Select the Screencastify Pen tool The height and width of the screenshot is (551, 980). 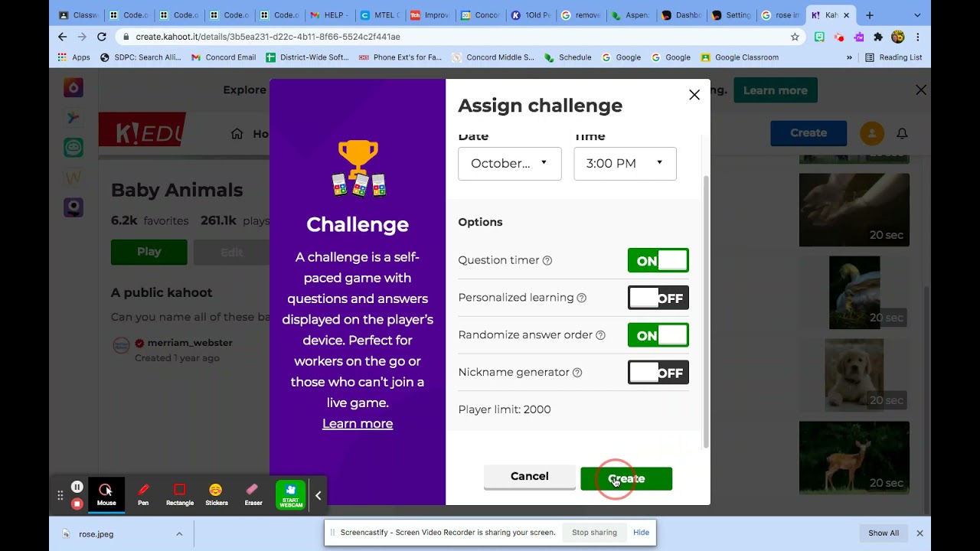click(x=143, y=494)
